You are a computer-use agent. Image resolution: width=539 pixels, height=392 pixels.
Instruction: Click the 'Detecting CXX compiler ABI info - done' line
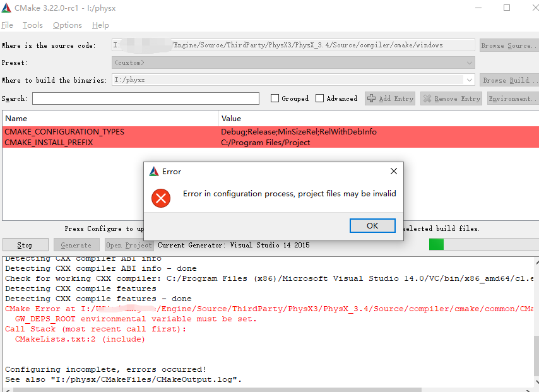click(101, 268)
